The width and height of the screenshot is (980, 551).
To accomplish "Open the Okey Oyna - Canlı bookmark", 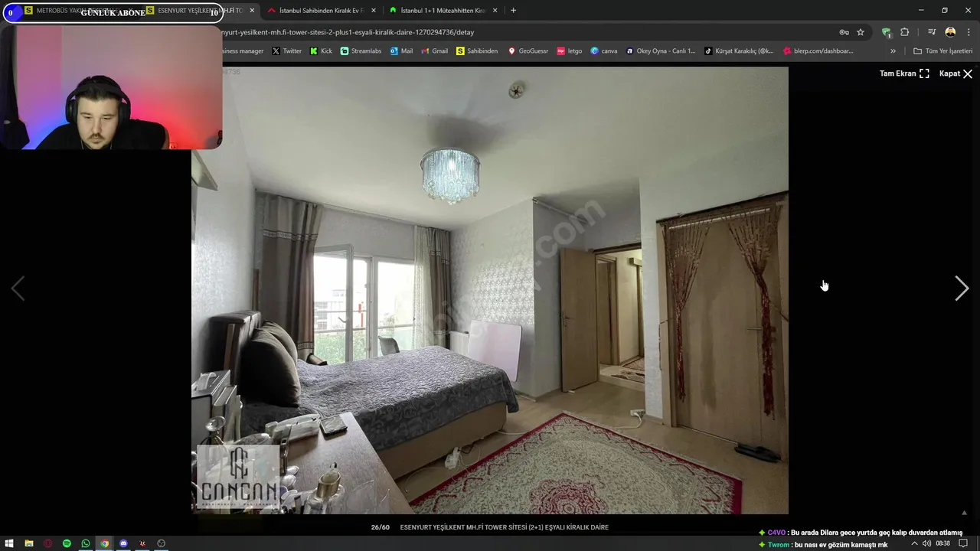I will pos(661,51).
